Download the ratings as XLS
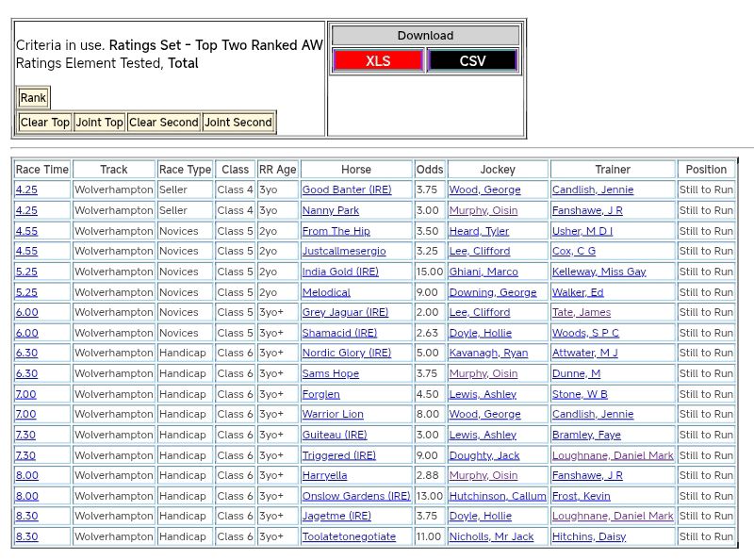The image size is (754, 560). pyautogui.click(x=378, y=61)
